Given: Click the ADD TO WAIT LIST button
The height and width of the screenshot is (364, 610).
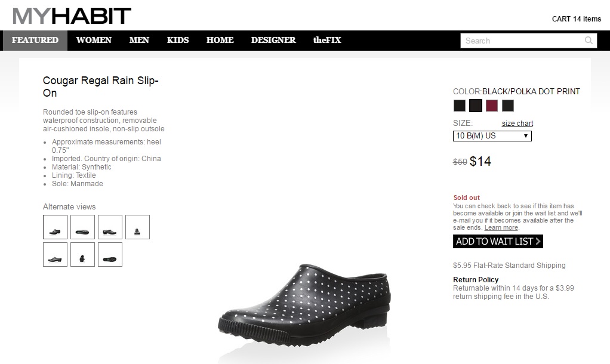Looking at the screenshot, I should [x=498, y=242].
